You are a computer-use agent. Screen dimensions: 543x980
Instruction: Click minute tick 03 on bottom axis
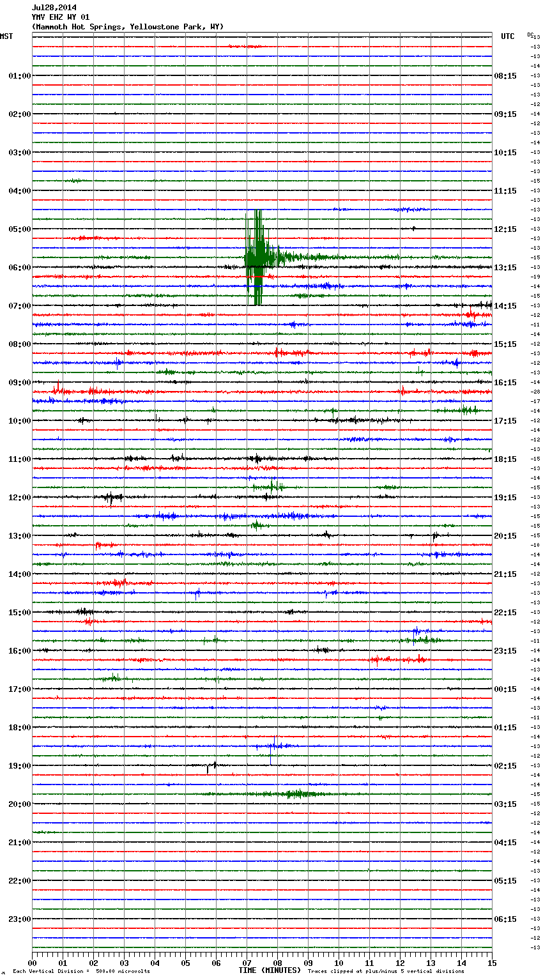[124, 963]
